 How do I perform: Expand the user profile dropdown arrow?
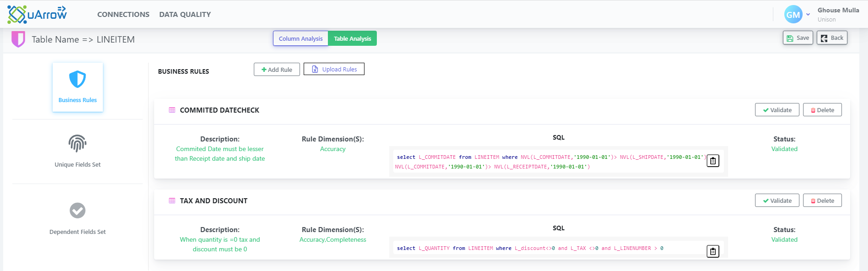[x=808, y=15]
